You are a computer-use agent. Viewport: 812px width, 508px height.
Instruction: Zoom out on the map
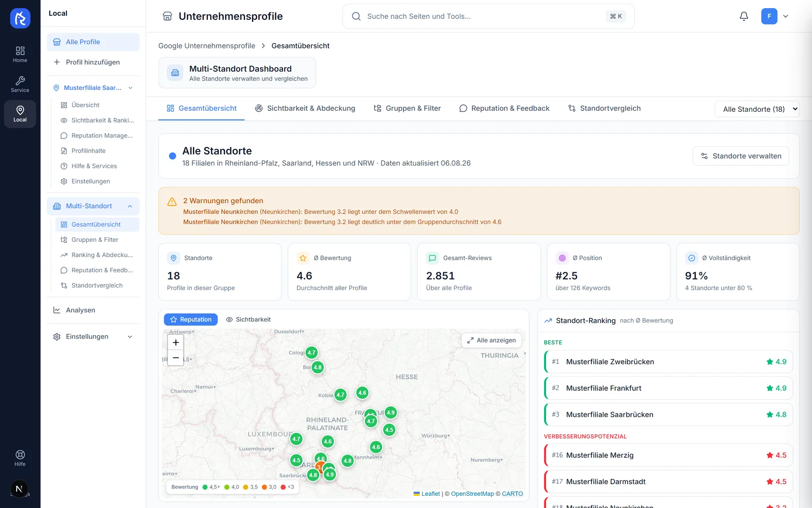pyautogui.click(x=176, y=358)
